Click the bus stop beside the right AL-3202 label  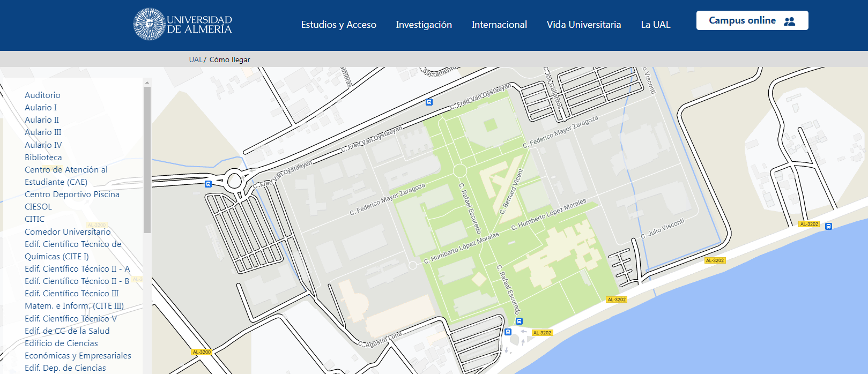click(828, 226)
